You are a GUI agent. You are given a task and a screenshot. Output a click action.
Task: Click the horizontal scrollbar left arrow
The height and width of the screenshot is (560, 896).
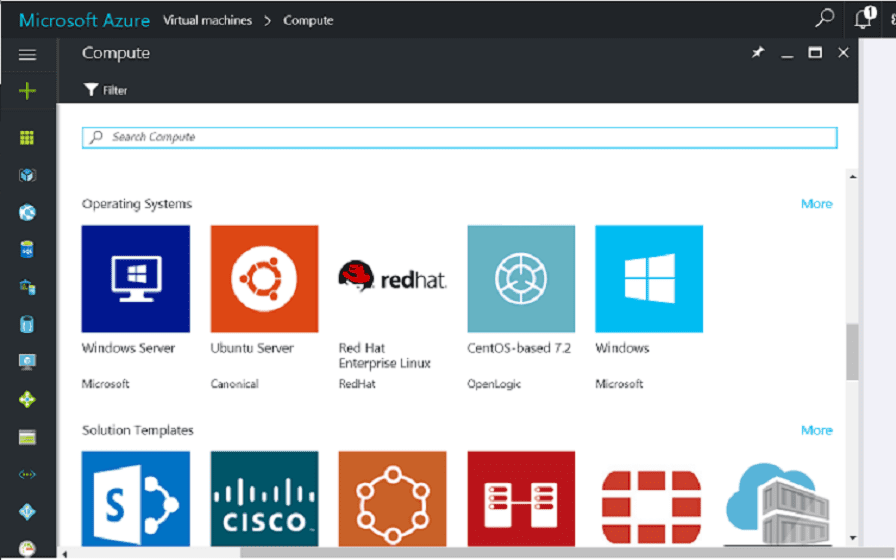65,554
